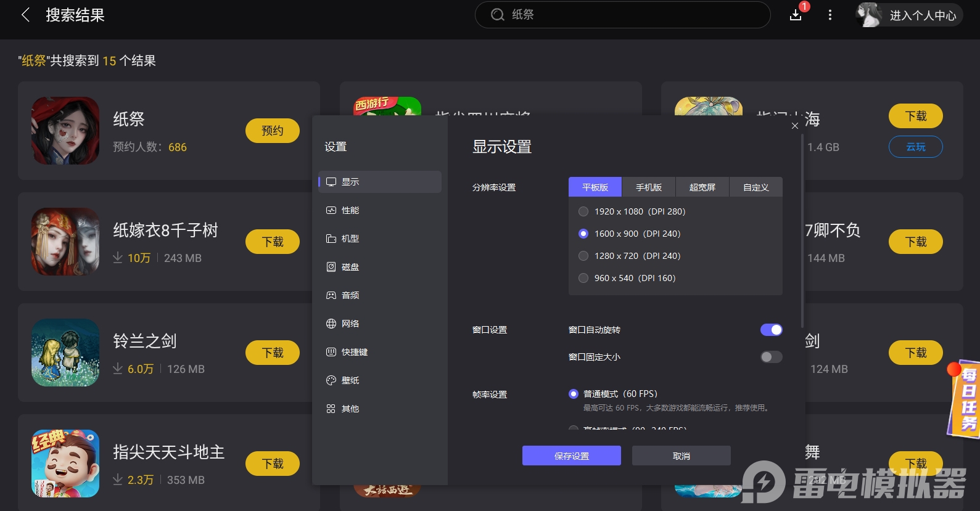Click the performance icon beside 性能
The width and height of the screenshot is (980, 511).
pos(331,210)
